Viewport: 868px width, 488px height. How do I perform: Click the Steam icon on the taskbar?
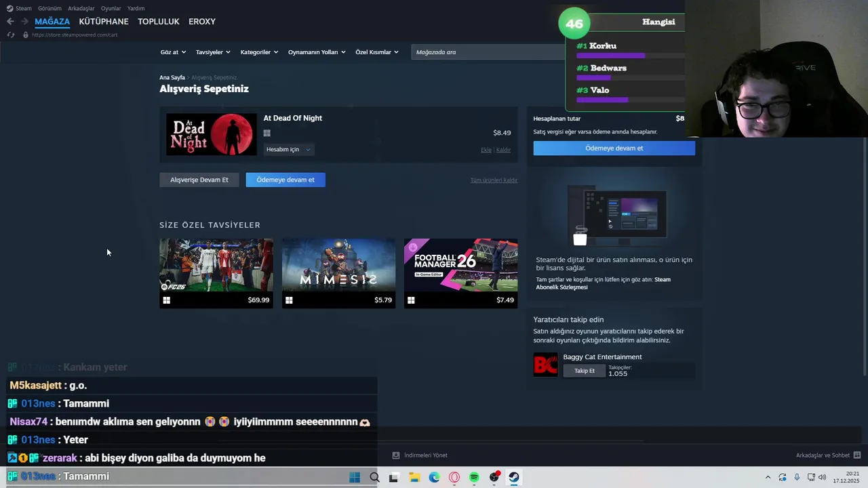point(514,477)
